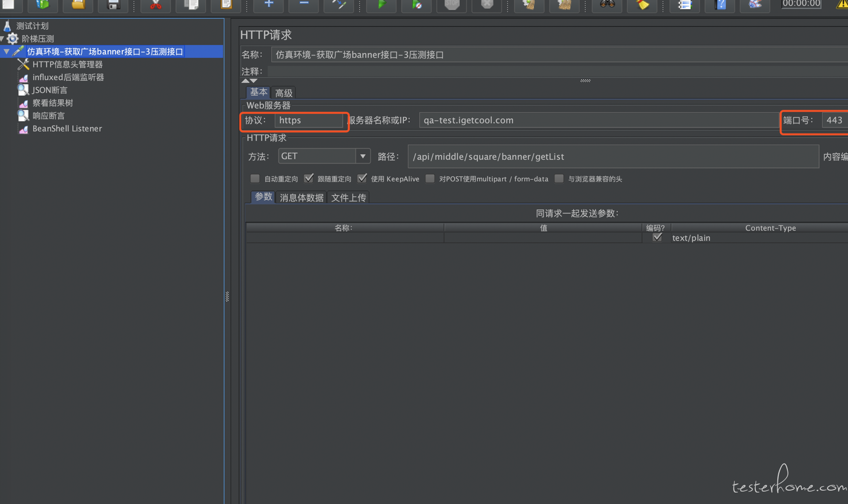This screenshot has width=848, height=504.
Task: Click the 协议 field containing https
Action: click(x=309, y=120)
